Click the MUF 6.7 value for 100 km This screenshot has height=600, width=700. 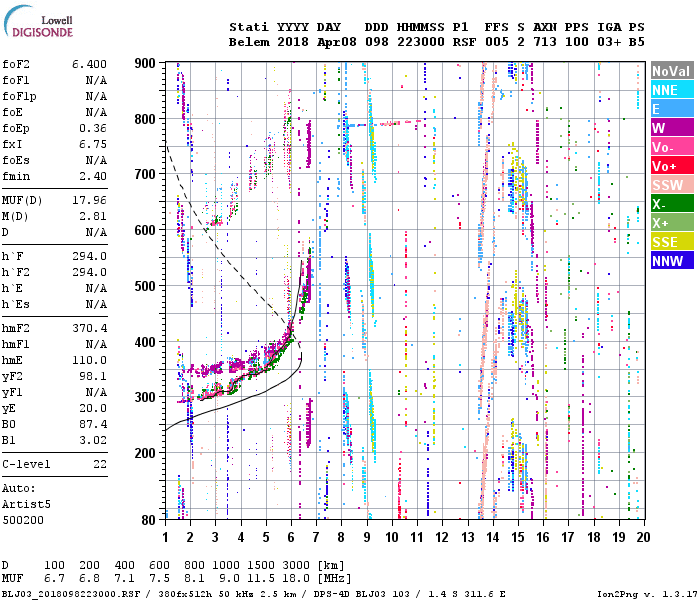click(54, 579)
